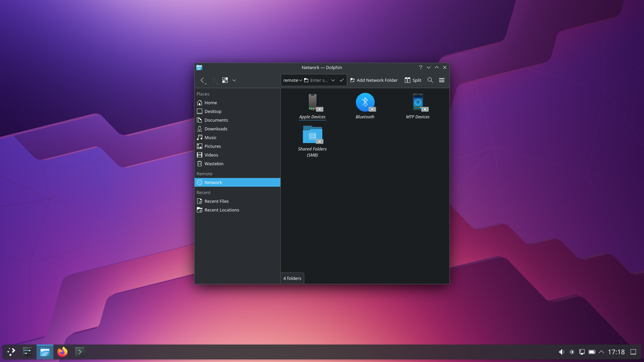Open the Bluetooth network folder
Image resolution: width=644 pixels, height=362 pixels.
pyautogui.click(x=365, y=106)
